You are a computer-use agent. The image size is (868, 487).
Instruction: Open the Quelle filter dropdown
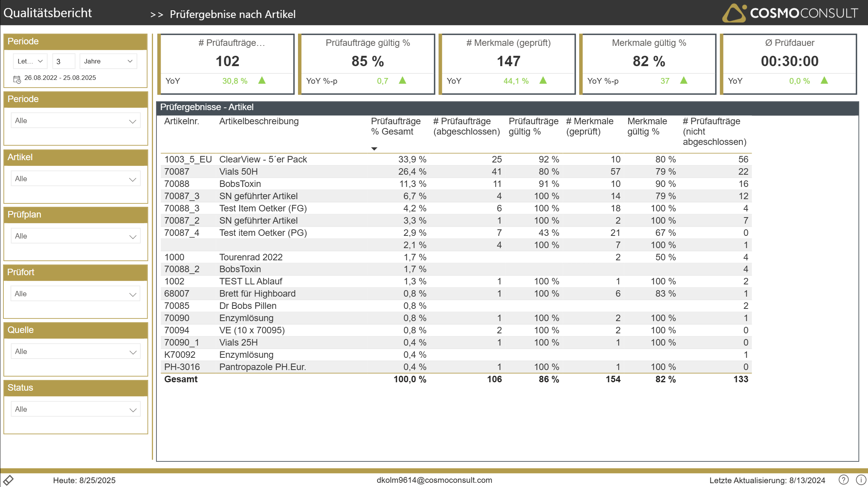[x=76, y=352]
